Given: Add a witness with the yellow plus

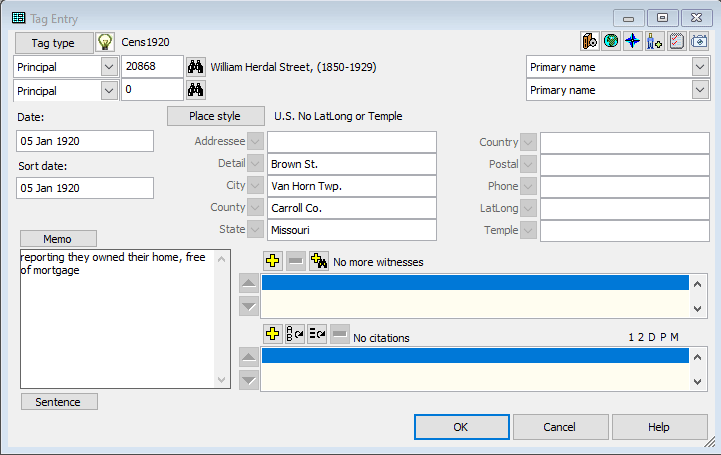Looking at the screenshot, I should (273, 261).
